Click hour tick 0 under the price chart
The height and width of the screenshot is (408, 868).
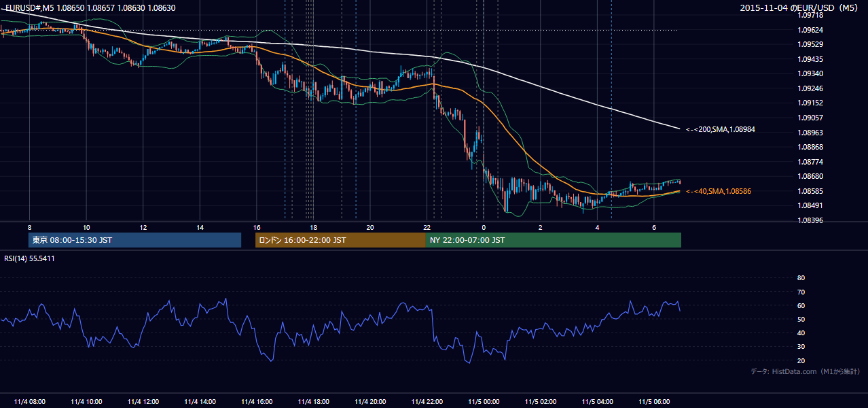(484, 226)
